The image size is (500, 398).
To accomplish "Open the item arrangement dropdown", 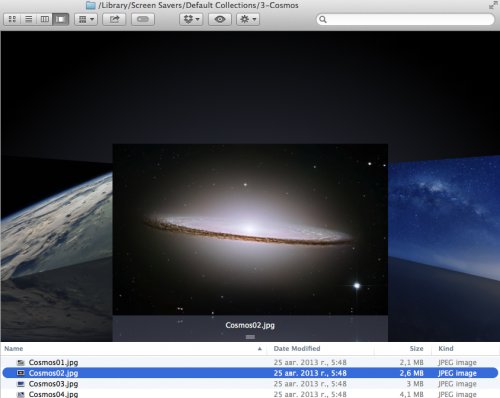I will (86, 19).
